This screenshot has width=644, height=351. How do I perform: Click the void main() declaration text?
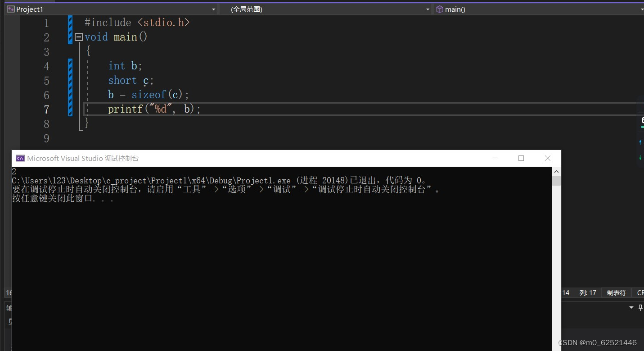tap(116, 37)
